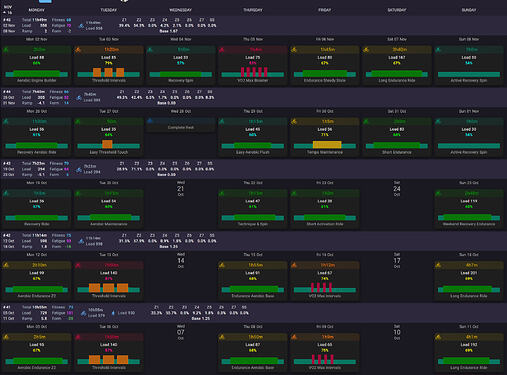Click ride icon on Wed 04 Nov card
Screen dimensions: 507x375
[150, 50]
